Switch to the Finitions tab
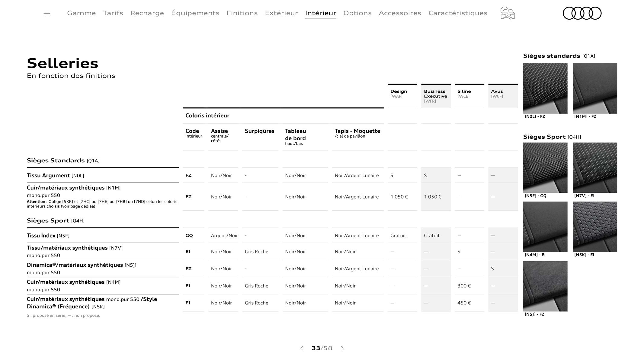This screenshot has width=644, height=362. [x=242, y=13]
